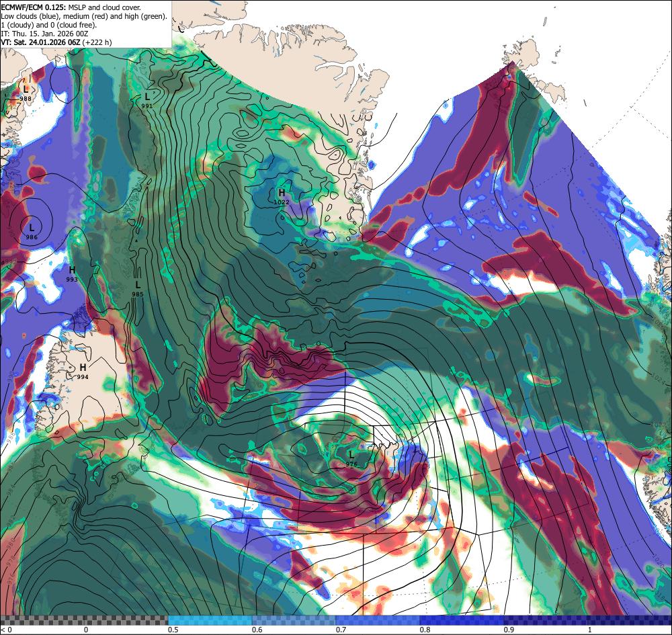The width and height of the screenshot is (672, 635).
Task: Select the IT initialization time line
Action: [x=44, y=34]
